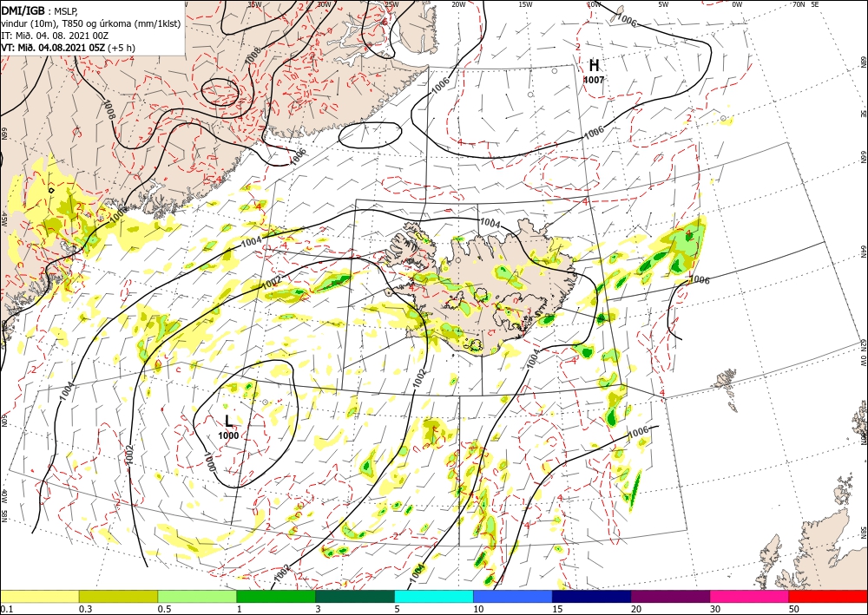Click the "10W" longitude label
Image resolution: width=868 pixels, height=615 pixels.
click(x=594, y=3)
